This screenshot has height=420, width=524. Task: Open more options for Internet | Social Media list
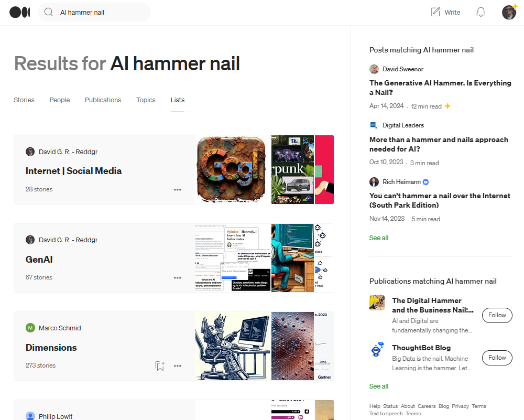point(178,189)
